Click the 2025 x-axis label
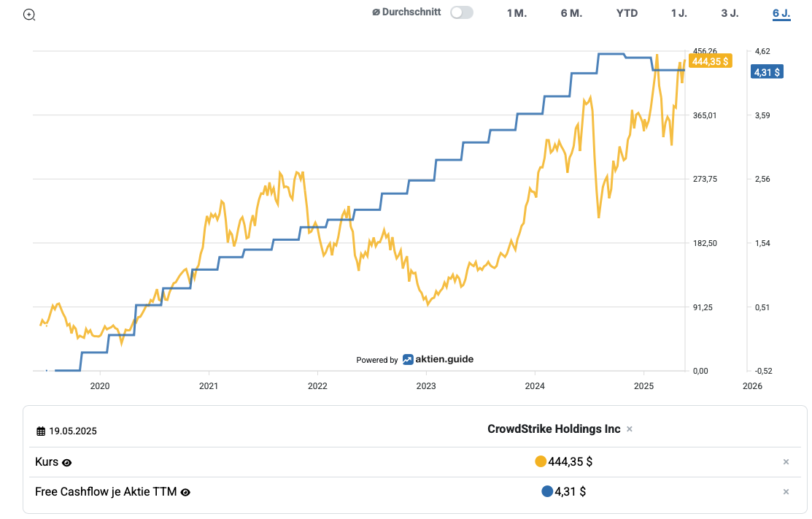 [x=643, y=386]
